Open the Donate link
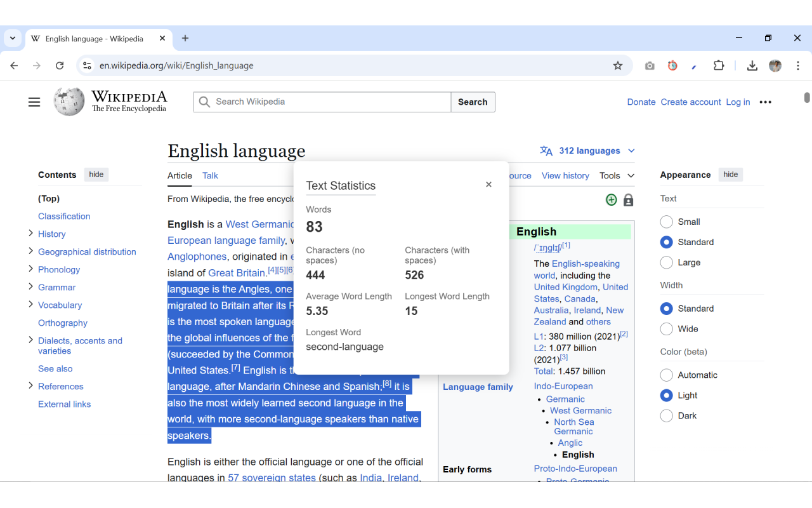 641,102
